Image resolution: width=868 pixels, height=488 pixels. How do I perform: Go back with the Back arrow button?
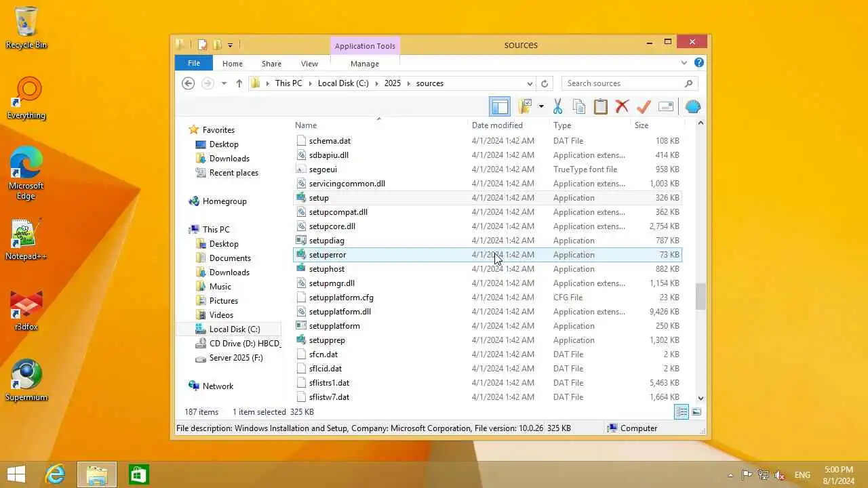[x=189, y=83]
